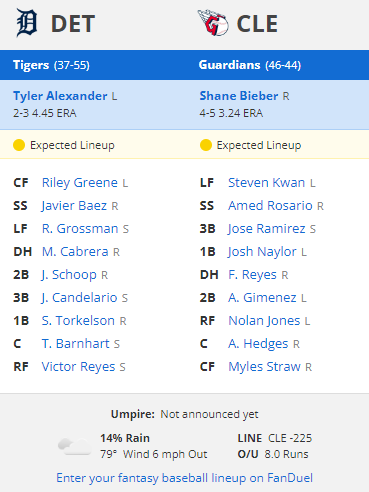Select S. Torkelson from the lineup
The width and height of the screenshot is (369, 492).
pos(78,321)
